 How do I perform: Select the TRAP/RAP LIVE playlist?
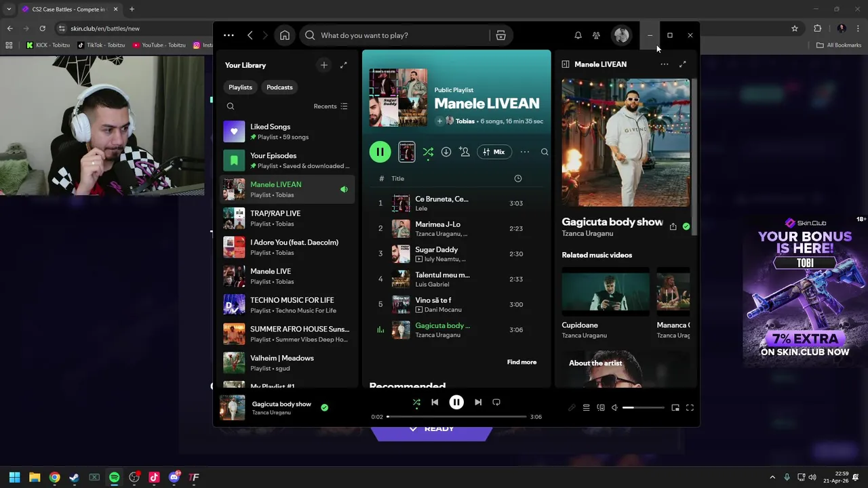(x=288, y=218)
